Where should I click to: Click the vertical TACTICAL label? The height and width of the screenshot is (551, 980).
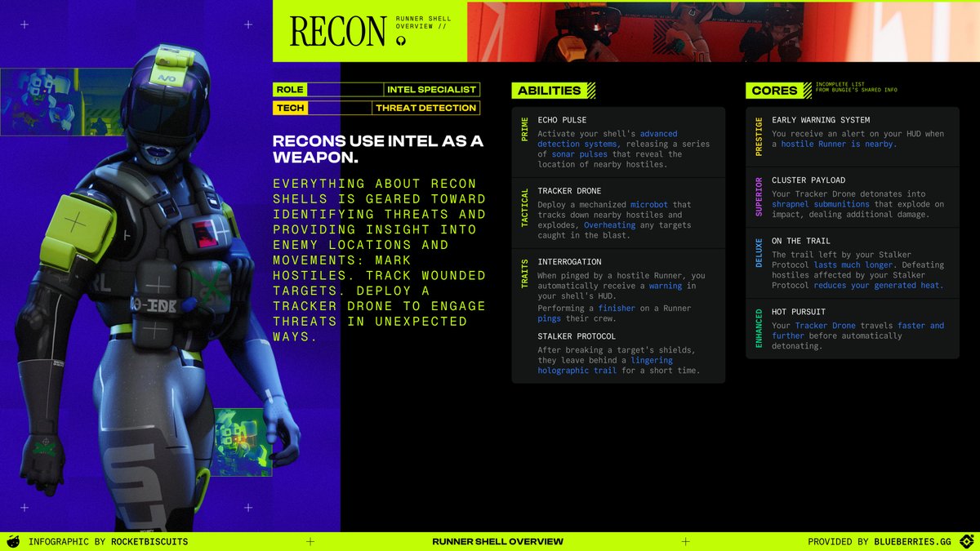[x=524, y=207]
